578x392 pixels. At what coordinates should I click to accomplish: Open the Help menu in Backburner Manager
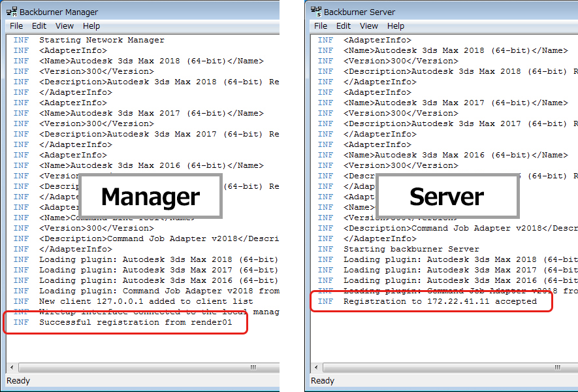click(91, 26)
